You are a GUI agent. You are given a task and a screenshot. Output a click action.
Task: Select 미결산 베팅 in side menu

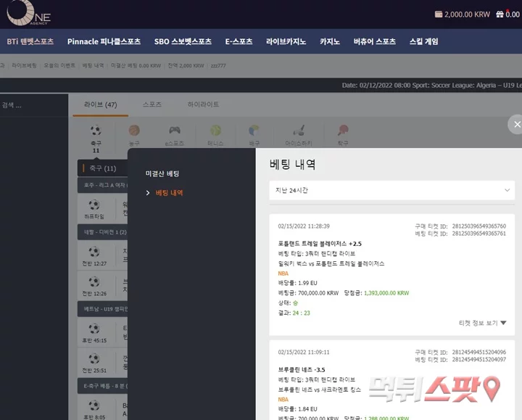162,173
